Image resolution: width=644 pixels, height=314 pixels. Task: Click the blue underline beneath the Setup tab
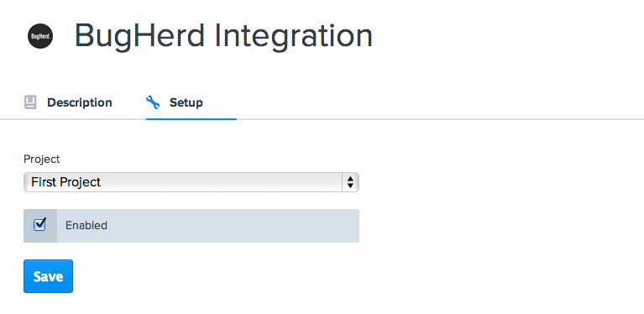[191, 119]
